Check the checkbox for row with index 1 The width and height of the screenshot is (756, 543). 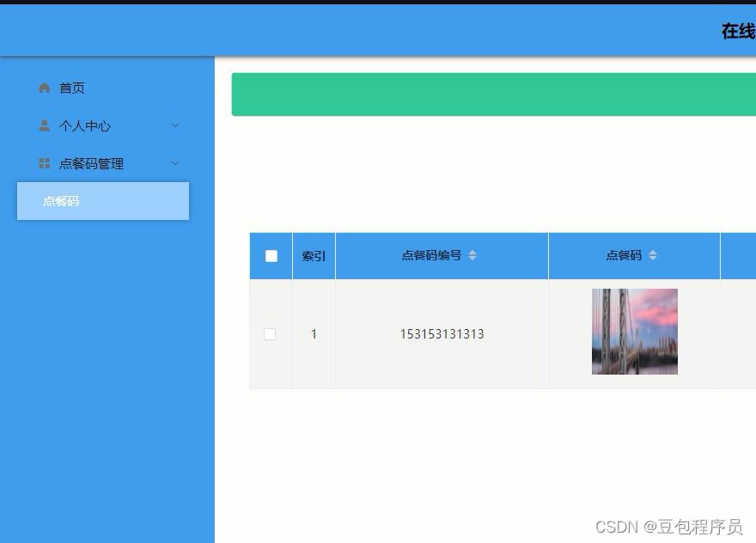270,334
